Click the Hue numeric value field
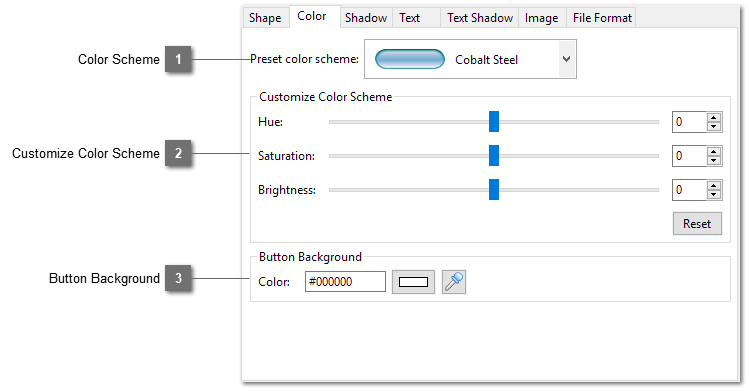Screen dimensions: 749x391 [x=689, y=122]
